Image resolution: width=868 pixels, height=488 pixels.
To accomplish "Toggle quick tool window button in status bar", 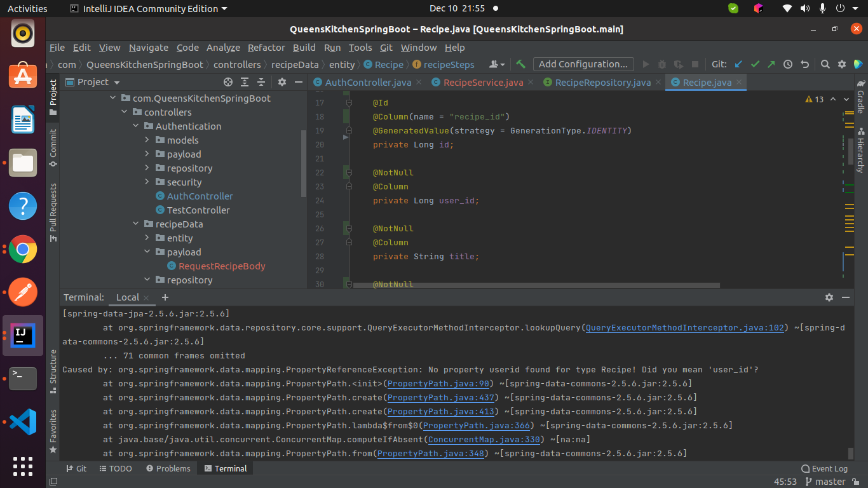I will tap(53, 482).
